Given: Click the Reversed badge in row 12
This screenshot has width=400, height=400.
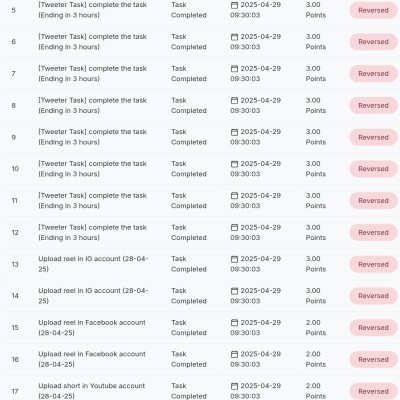Looking at the screenshot, I should point(373,232).
